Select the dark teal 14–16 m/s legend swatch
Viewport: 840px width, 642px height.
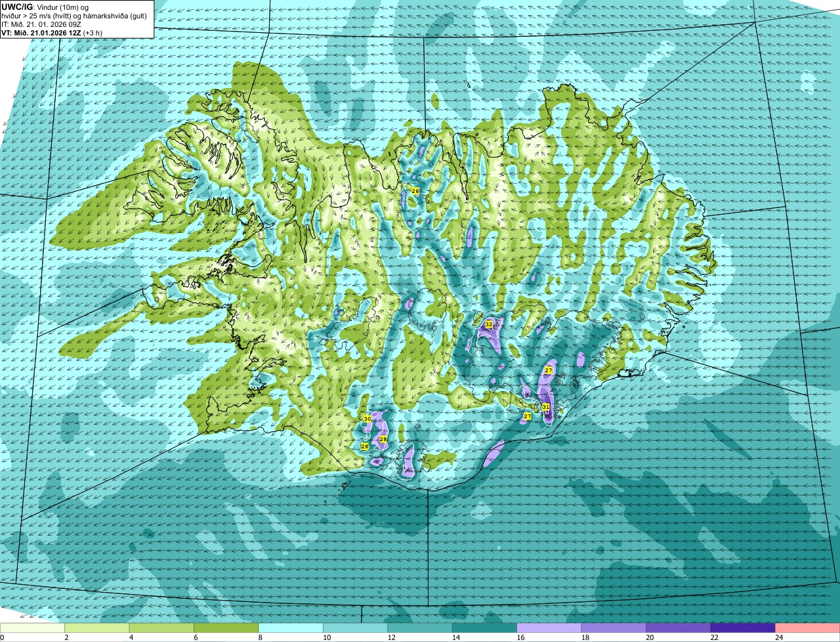pyautogui.click(x=485, y=628)
